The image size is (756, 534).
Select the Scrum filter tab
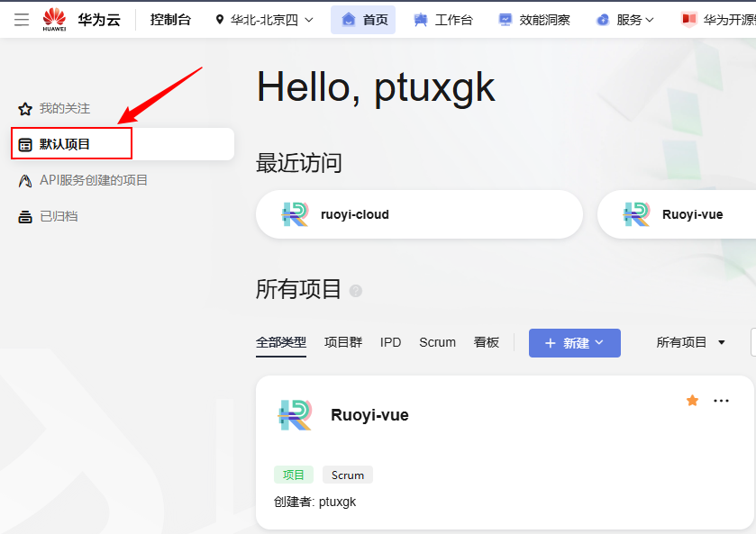437,343
